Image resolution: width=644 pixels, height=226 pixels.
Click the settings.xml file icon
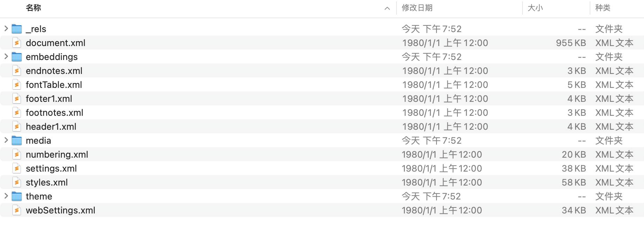(x=17, y=168)
